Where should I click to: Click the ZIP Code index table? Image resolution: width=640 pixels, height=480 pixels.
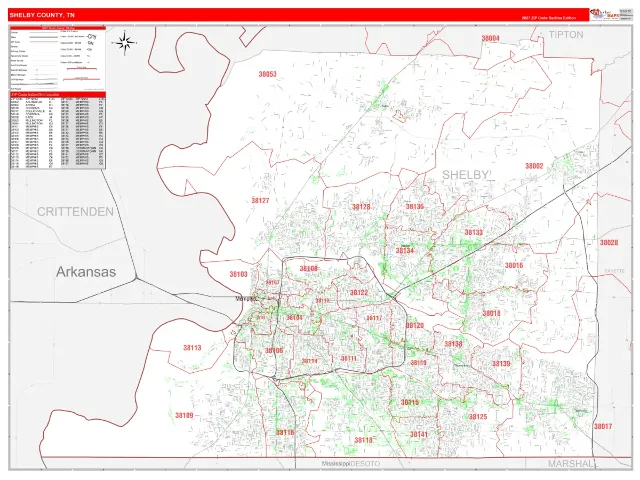point(58,131)
